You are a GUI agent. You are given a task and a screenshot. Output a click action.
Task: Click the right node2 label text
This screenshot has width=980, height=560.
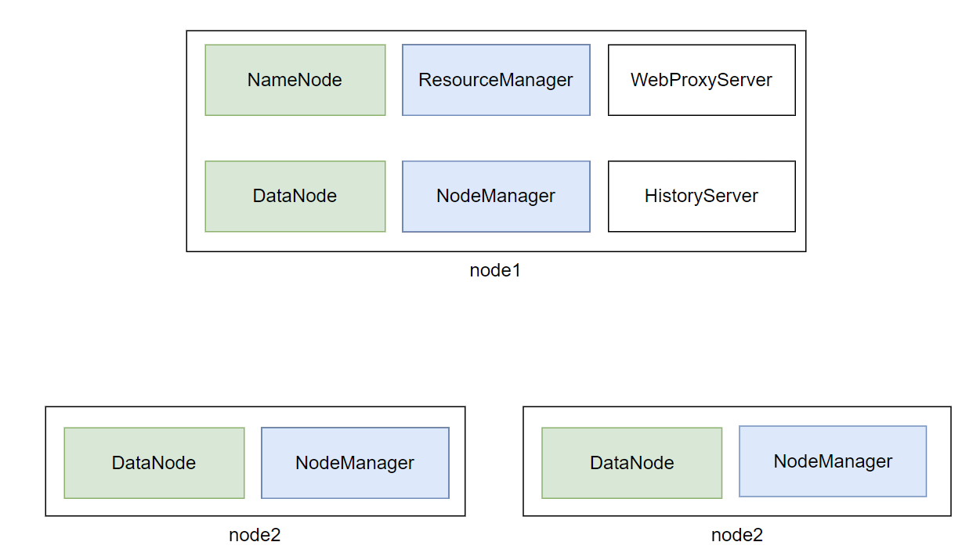736,535
